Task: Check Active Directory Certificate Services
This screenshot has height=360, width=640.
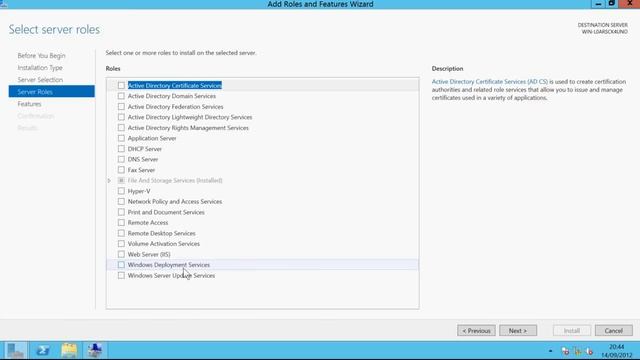Action: (x=121, y=85)
